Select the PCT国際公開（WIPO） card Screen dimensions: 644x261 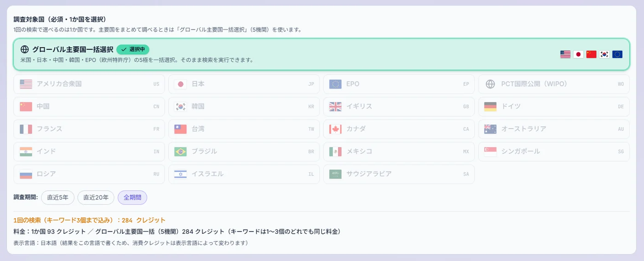[554, 84]
